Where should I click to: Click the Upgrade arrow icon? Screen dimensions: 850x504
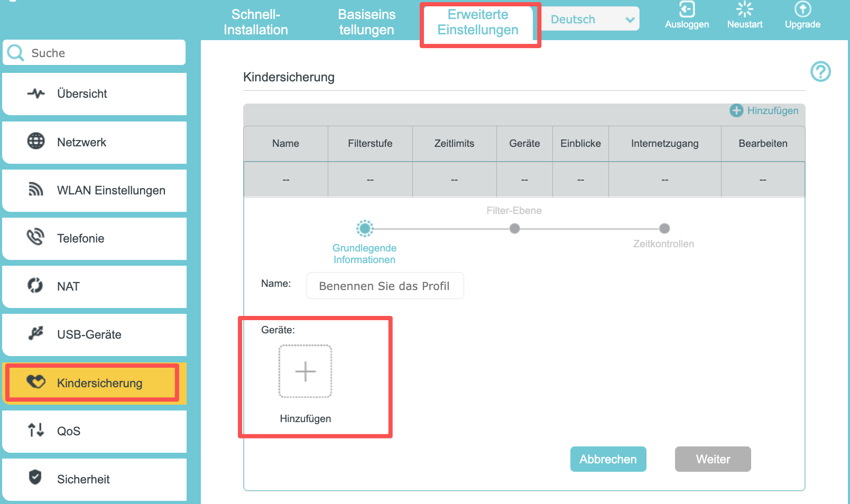(802, 9)
